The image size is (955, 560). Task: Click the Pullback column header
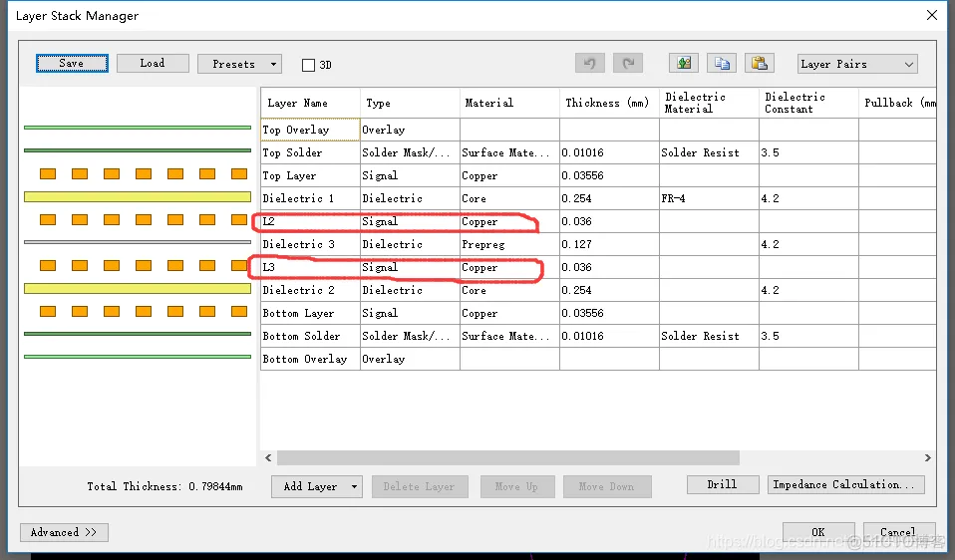point(897,103)
